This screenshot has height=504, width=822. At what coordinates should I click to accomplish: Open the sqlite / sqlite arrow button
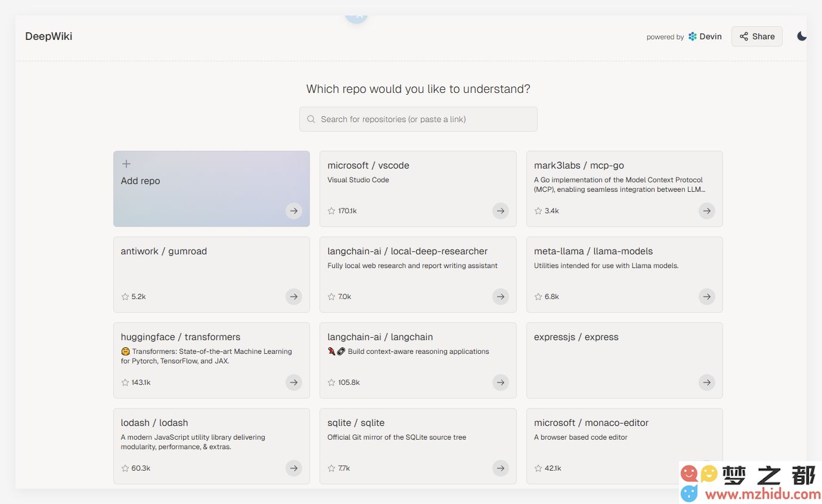click(500, 468)
